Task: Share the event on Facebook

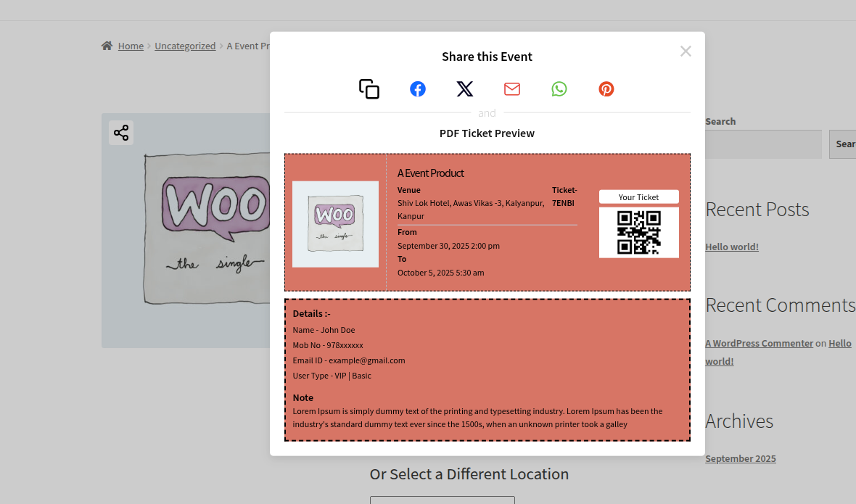Action: tap(418, 89)
